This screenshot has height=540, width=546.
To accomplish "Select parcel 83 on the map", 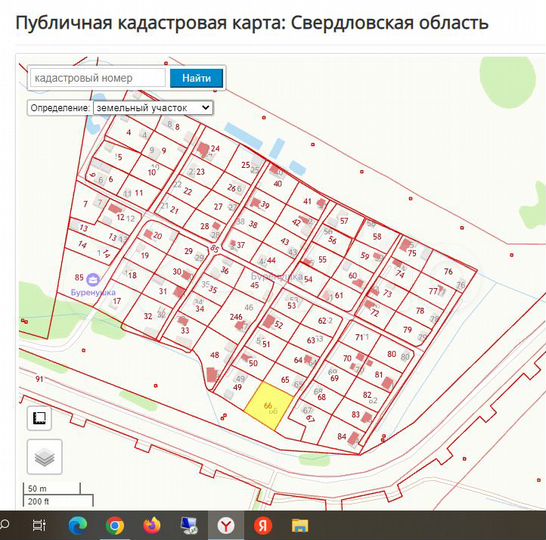I will point(355,414).
